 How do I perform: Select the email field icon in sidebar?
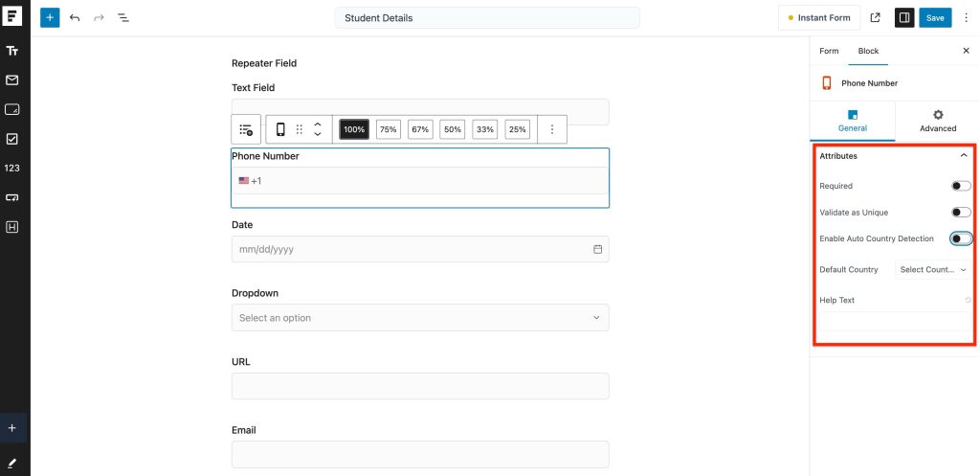tap(12, 80)
